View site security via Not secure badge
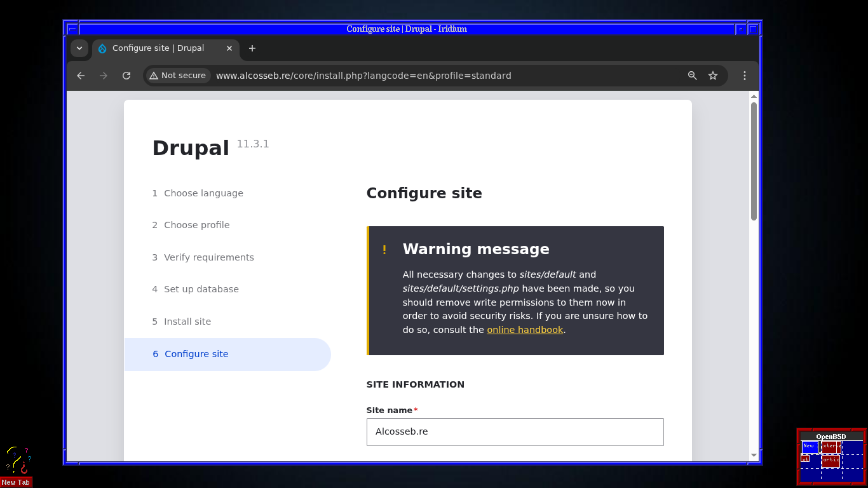Viewport: 868px width, 488px height. click(177, 75)
